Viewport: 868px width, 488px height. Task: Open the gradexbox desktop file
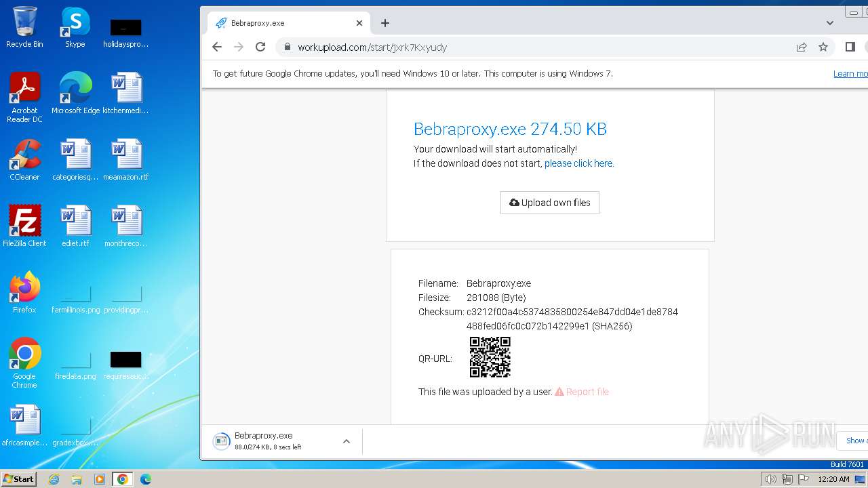tap(75, 430)
